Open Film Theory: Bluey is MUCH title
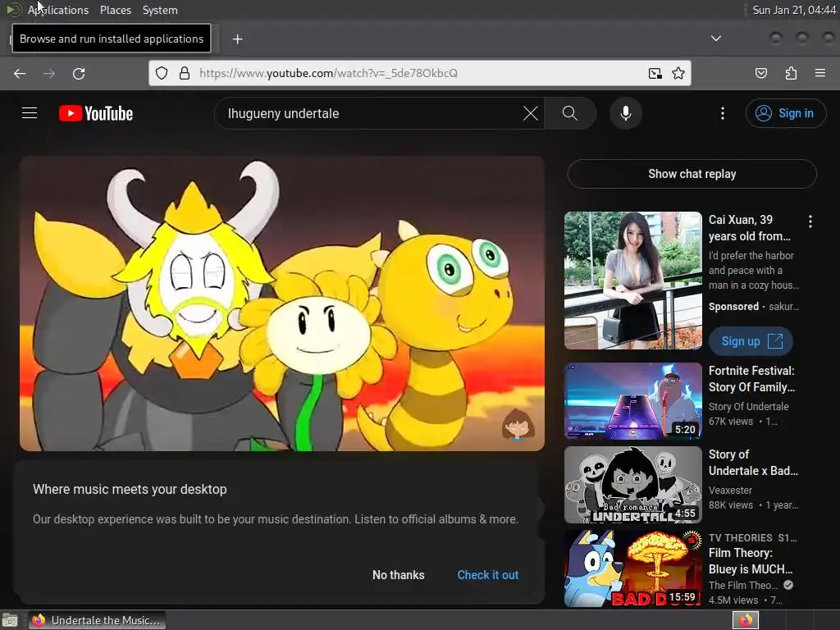840x630 pixels. [751, 561]
